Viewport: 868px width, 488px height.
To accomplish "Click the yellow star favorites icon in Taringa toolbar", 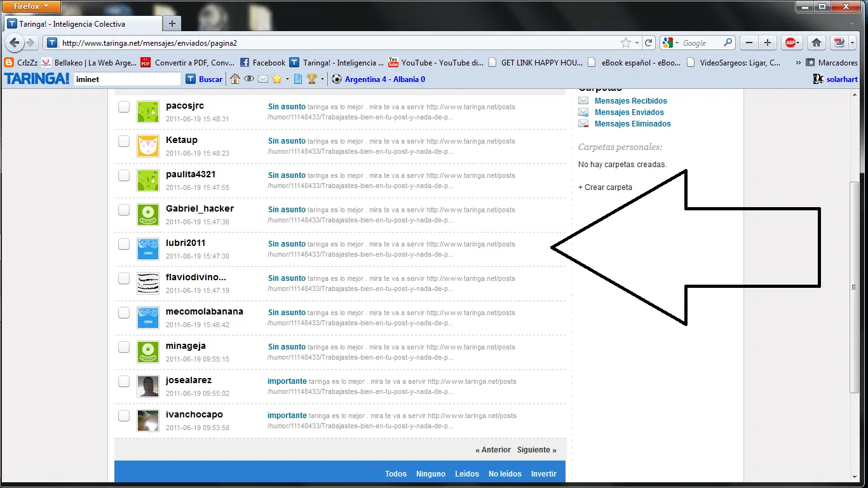I will (x=277, y=79).
